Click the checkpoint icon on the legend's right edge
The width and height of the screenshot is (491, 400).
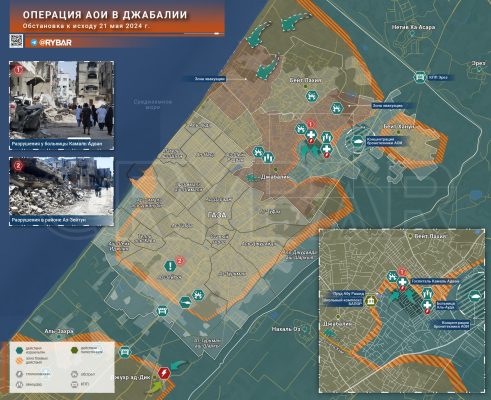[124, 352]
